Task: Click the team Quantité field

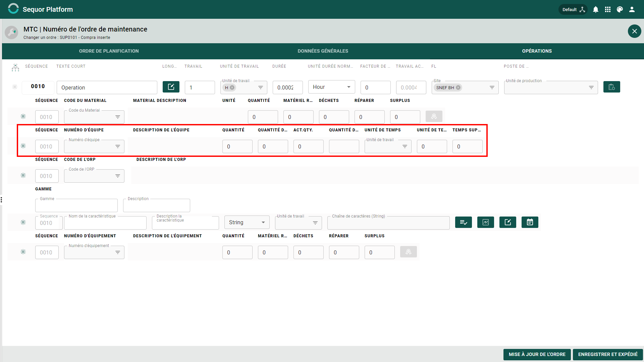Action: 237,146
